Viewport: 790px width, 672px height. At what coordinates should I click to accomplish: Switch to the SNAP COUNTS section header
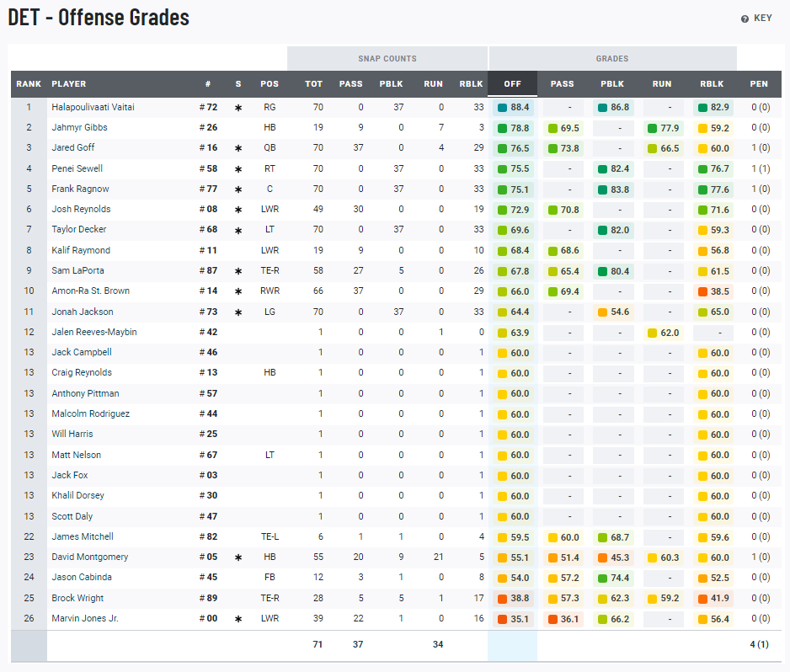tap(387, 58)
